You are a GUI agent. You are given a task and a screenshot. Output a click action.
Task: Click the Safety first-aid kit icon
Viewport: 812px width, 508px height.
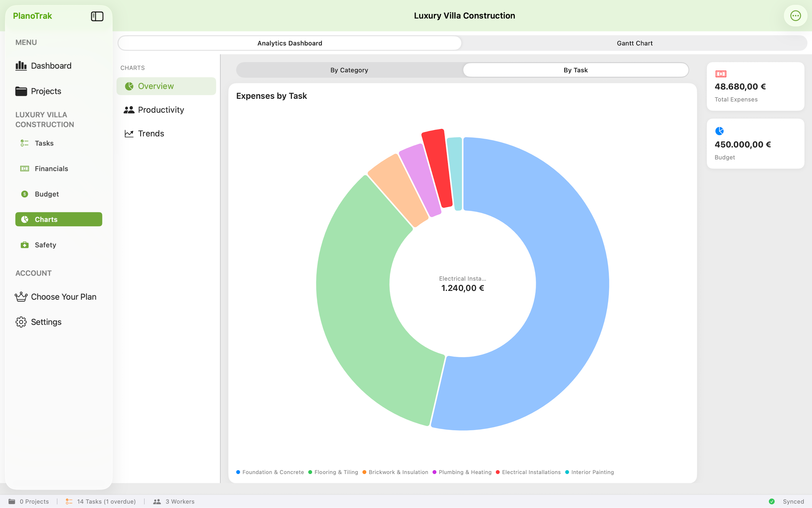point(24,245)
